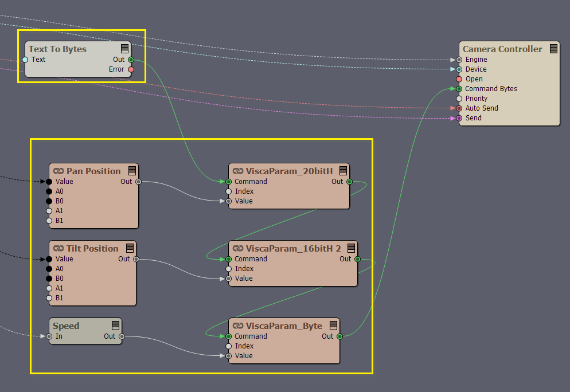Screen dimensions: 570x392
Task: Select the Send pin on Camera Controller
Action: pyautogui.click(x=459, y=118)
